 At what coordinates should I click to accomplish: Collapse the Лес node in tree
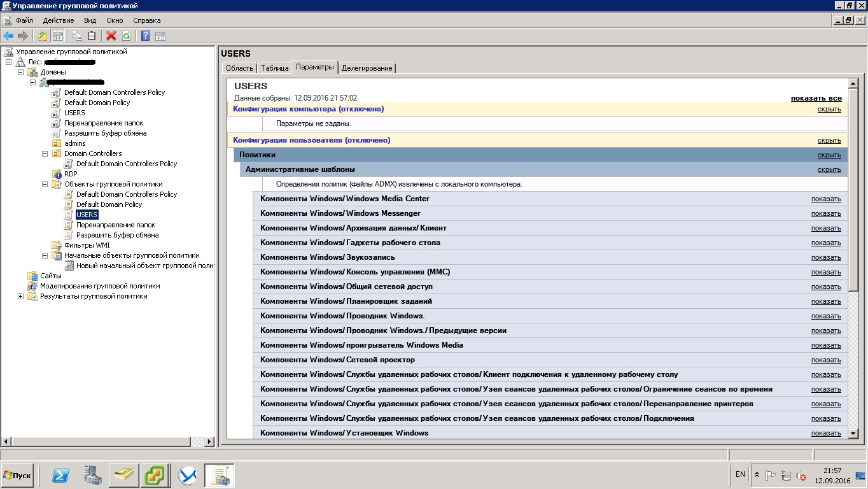tap(8, 62)
